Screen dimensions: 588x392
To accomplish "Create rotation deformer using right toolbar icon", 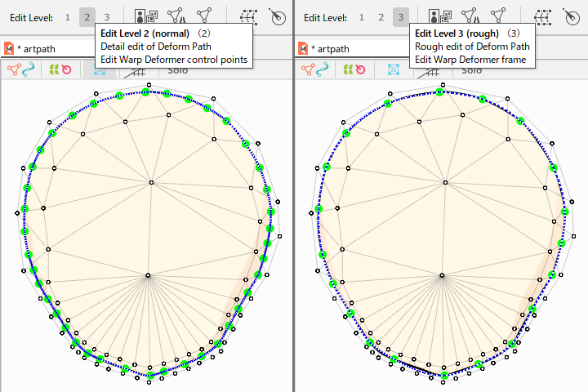I will click(572, 16).
